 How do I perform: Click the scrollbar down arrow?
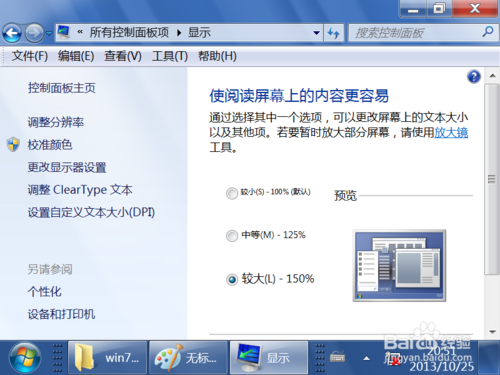(492, 332)
